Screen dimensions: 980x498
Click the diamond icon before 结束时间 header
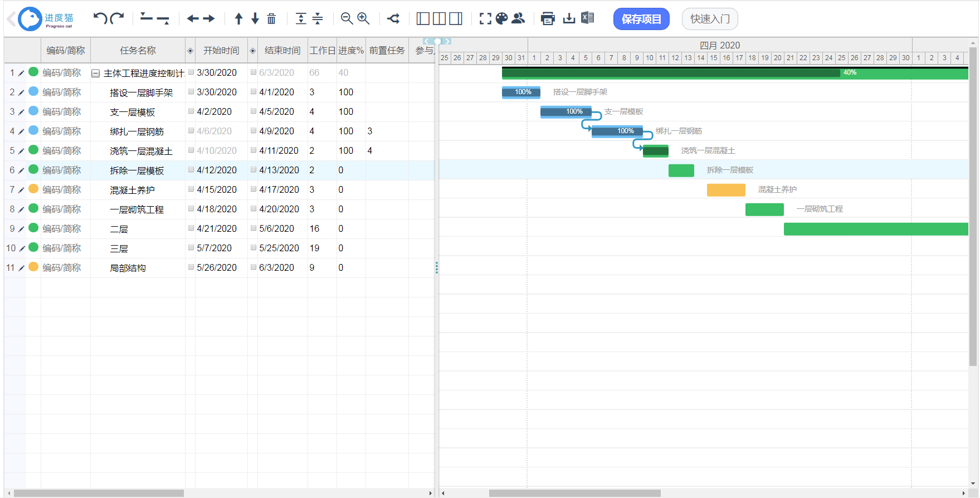coord(252,51)
